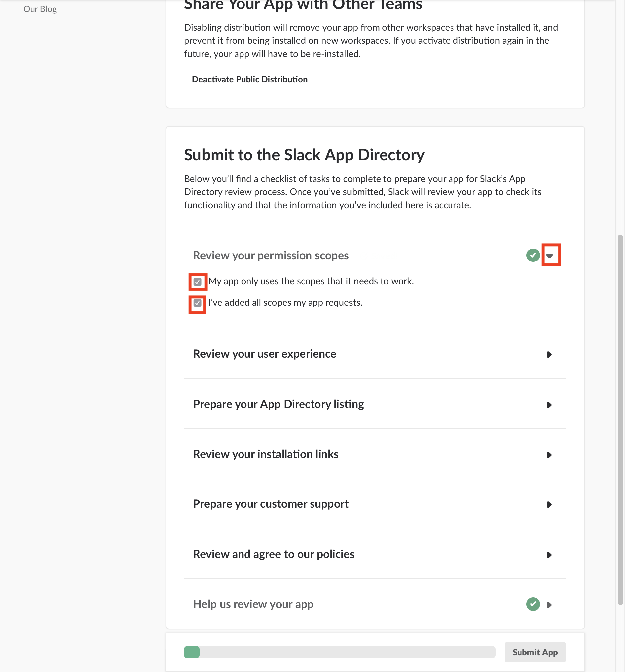Expand Help us review your app arrow
This screenshot has width=625, height=672.
(x=549, y=605)
